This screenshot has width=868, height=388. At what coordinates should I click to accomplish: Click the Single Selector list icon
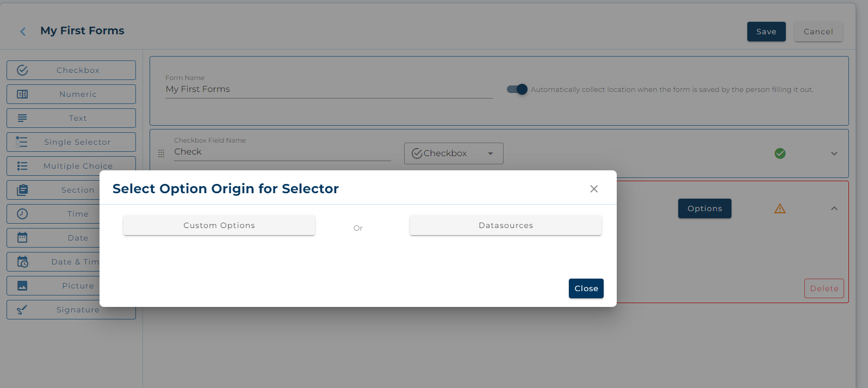click(22, 142)
